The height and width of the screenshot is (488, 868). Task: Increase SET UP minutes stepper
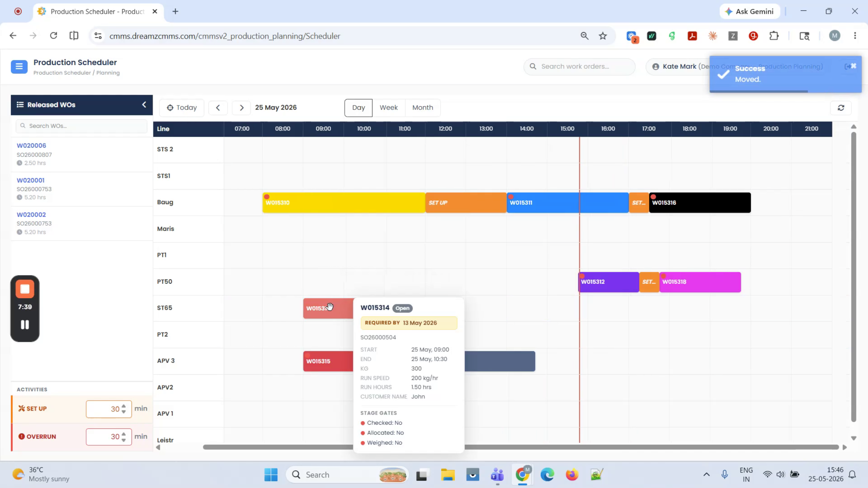click(x=124, y=406)
